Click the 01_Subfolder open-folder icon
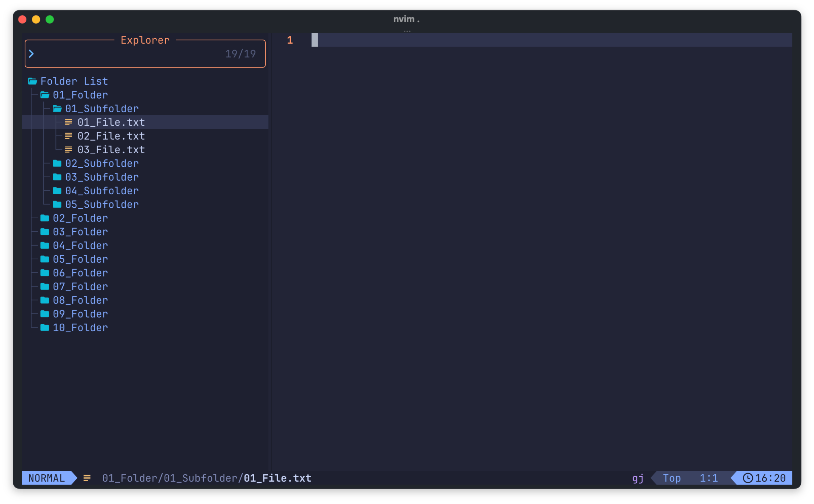Image resolution: width=814 pixels, height=504 pixels. (x=57, y=108)
